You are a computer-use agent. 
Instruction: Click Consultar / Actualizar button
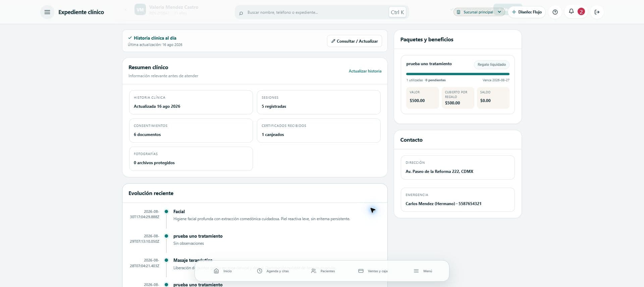point(355,41)
